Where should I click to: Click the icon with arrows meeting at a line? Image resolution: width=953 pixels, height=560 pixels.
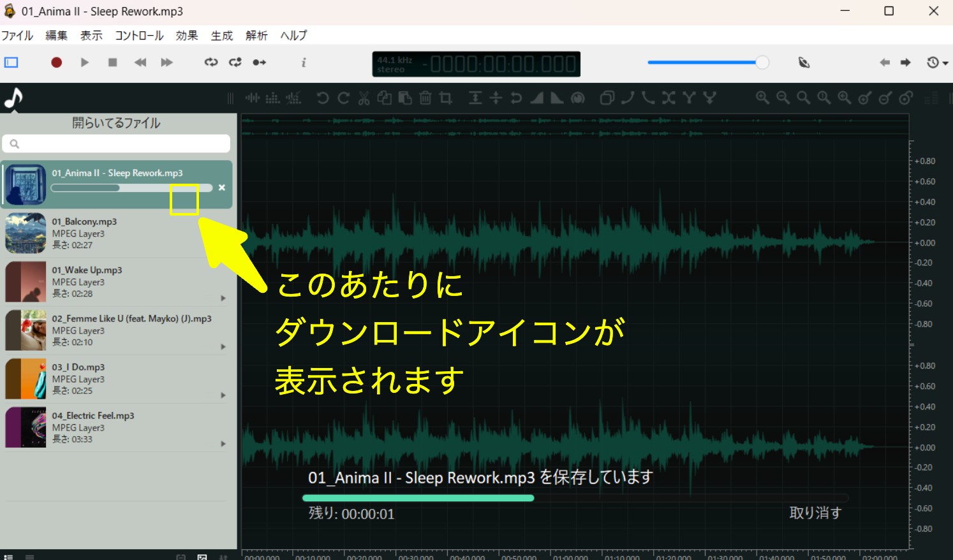pos(496,98)
